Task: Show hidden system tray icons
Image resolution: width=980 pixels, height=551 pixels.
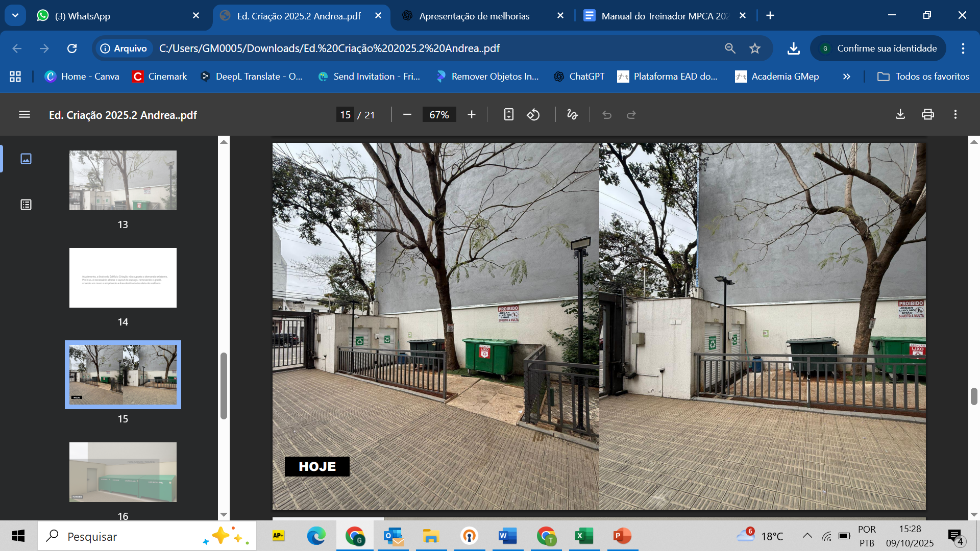Action: [807, 536]
